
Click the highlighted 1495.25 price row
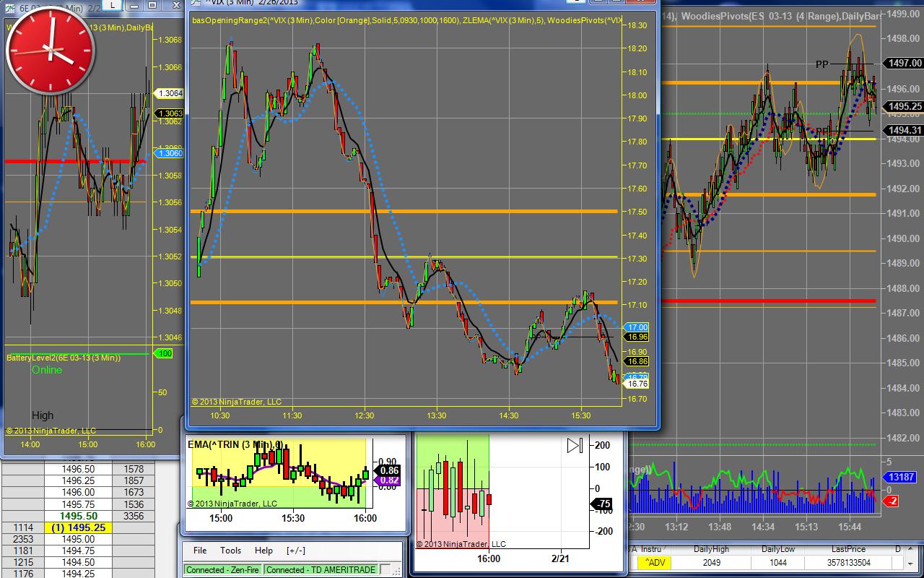[x=79, y=527]
